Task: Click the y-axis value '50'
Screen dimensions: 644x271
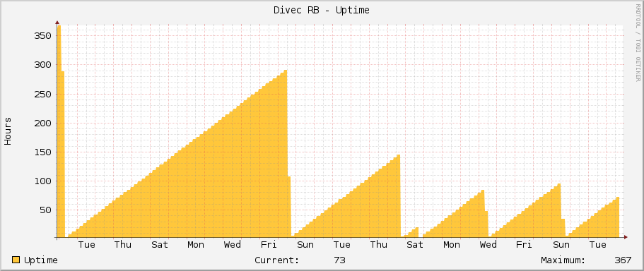Action: [x=45, y=210]
